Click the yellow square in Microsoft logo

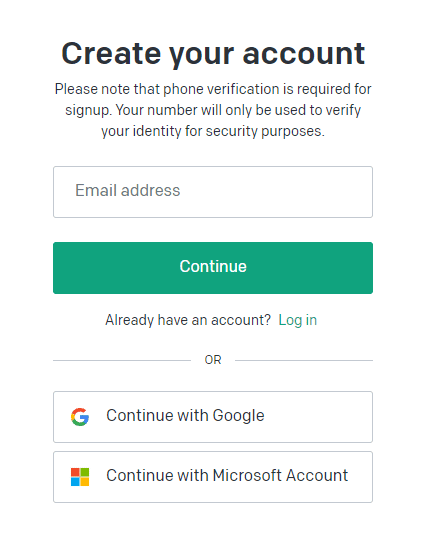coord(85,482)
